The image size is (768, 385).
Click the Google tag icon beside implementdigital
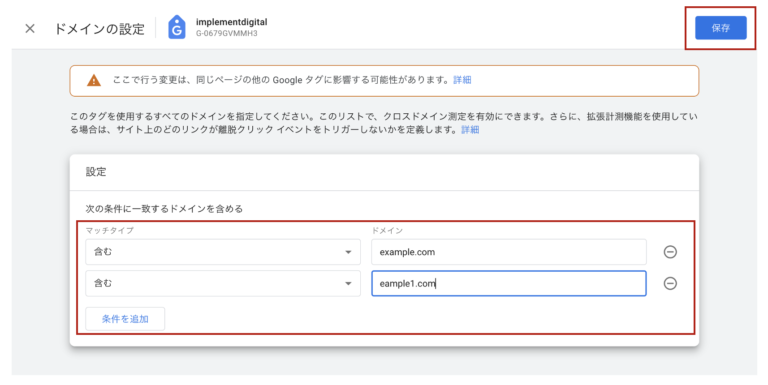tap(177, 27)
